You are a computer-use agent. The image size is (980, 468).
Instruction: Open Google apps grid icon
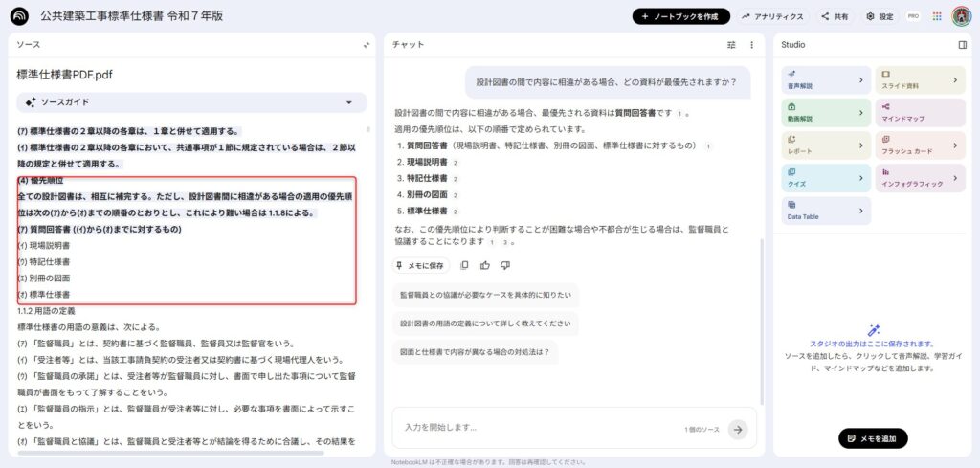[937, 16]
